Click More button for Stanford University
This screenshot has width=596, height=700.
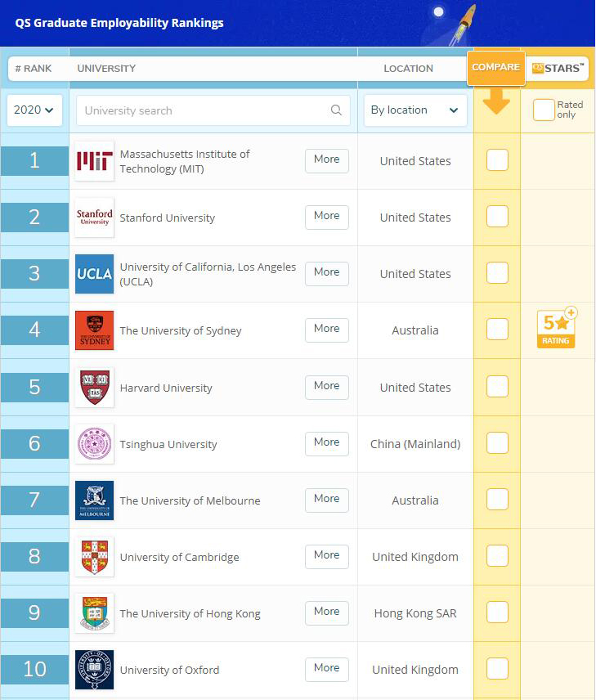326,217
